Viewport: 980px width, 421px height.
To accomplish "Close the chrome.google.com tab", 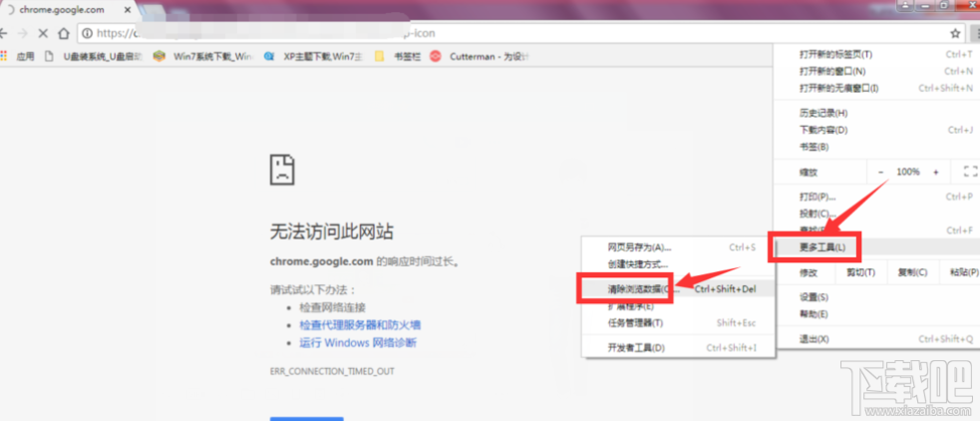I will (x=128, y=10).
